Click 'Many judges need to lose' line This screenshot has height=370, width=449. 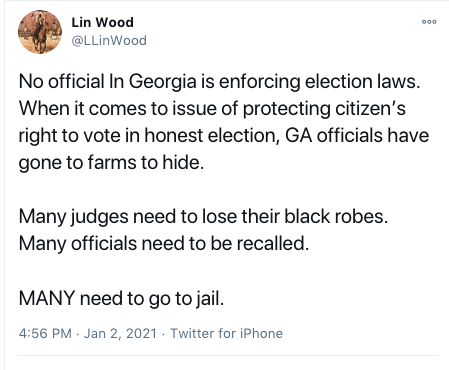[203, 217]
